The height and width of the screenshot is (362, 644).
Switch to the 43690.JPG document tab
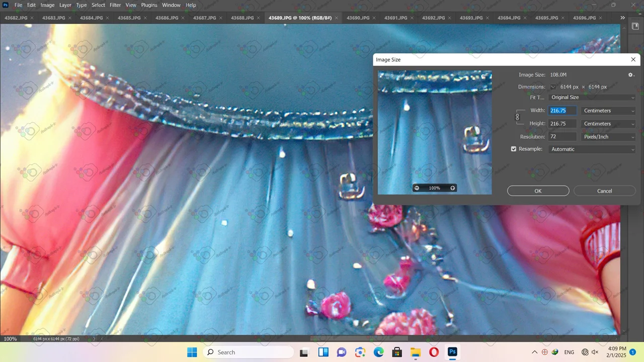coord(358,18)
